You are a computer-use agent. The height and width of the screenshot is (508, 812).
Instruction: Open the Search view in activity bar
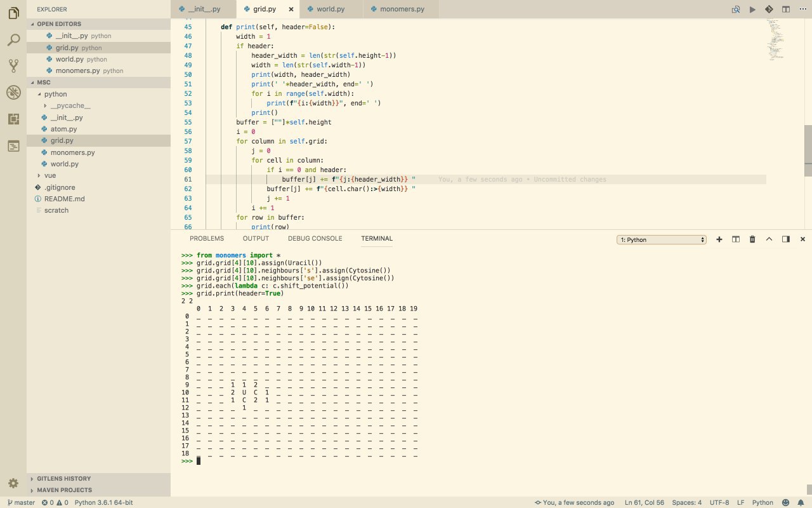pos(13,40)
